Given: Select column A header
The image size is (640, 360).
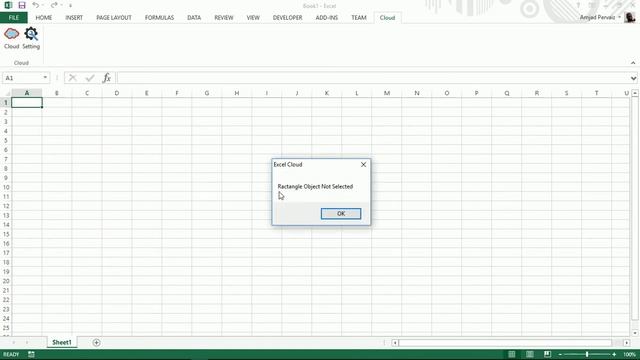Looking at the screenshot, I should 27,93.
